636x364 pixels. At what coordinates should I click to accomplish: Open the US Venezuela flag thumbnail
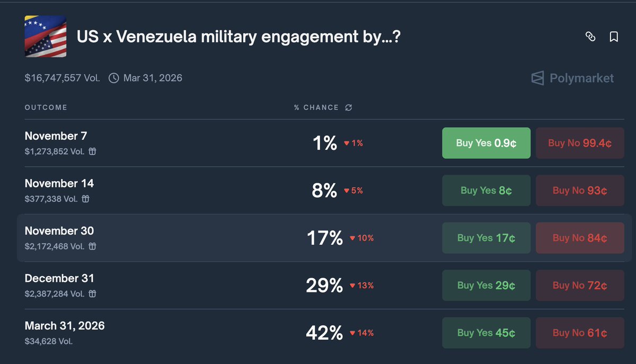(46, 37)
